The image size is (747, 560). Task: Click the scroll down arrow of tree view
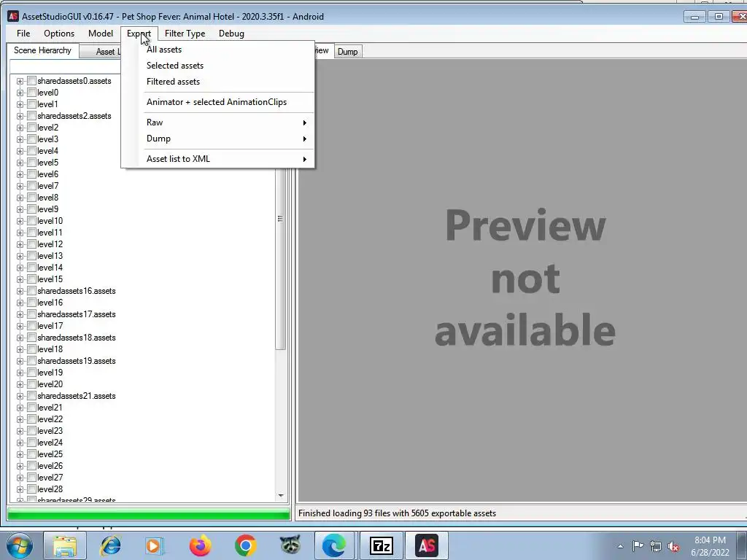(281, 496)
